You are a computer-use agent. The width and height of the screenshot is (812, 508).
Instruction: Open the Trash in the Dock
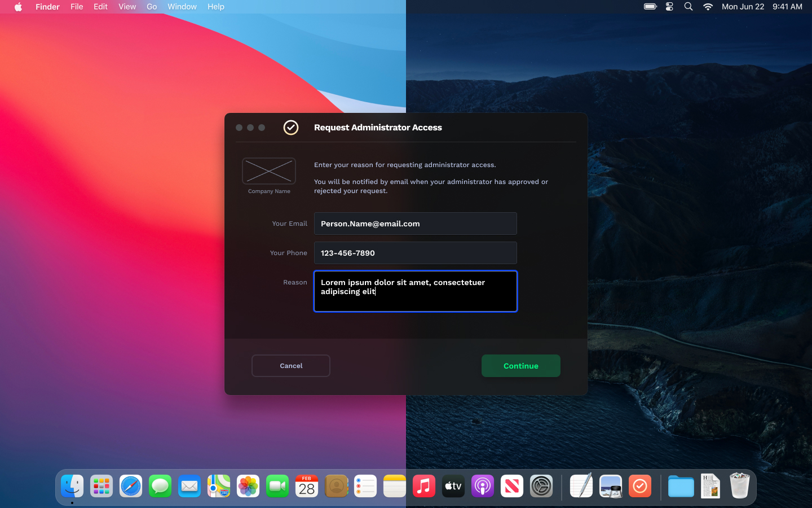click(739, 486)
